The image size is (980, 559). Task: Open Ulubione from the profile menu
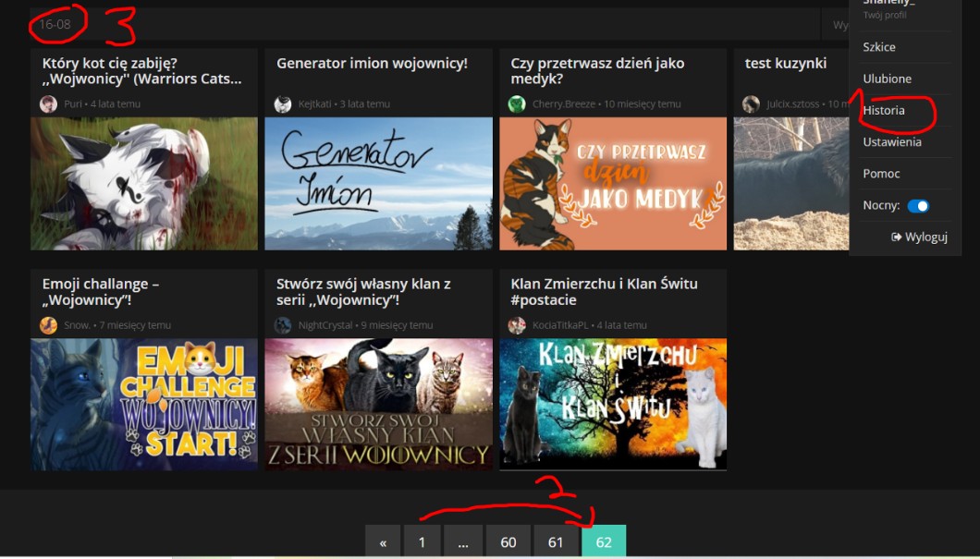(887, 79)
